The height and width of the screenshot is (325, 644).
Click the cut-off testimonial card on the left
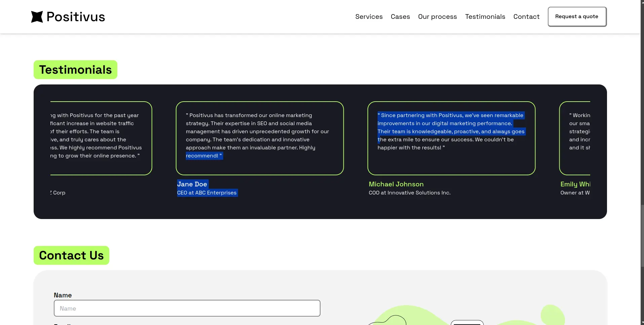click(101, 138)
